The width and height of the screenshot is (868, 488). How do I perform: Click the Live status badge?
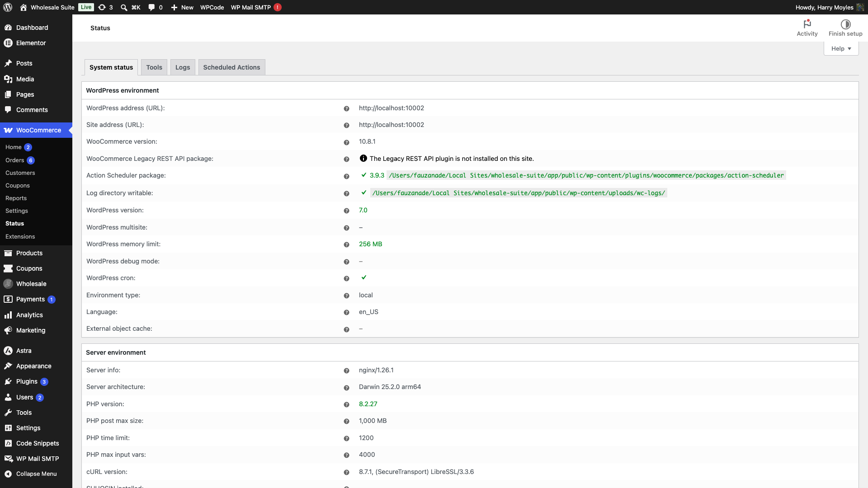[x=86, y=7]
